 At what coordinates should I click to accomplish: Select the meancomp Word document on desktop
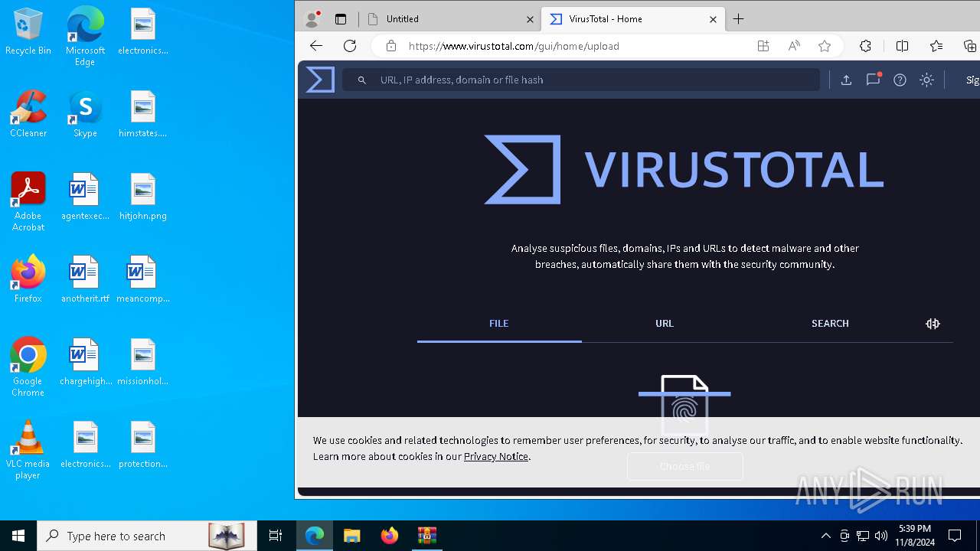(143, 279)
